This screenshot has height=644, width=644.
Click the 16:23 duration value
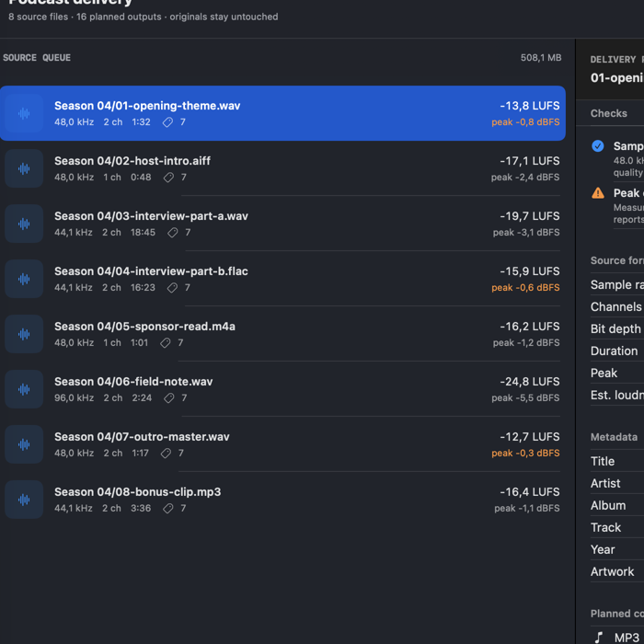tap(143, 287)
